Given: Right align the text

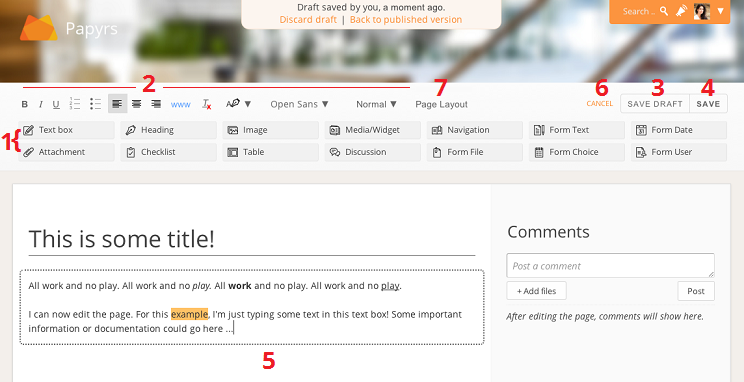Looking at the screenshot, I should pyautogui.click(x=156, y=104).
